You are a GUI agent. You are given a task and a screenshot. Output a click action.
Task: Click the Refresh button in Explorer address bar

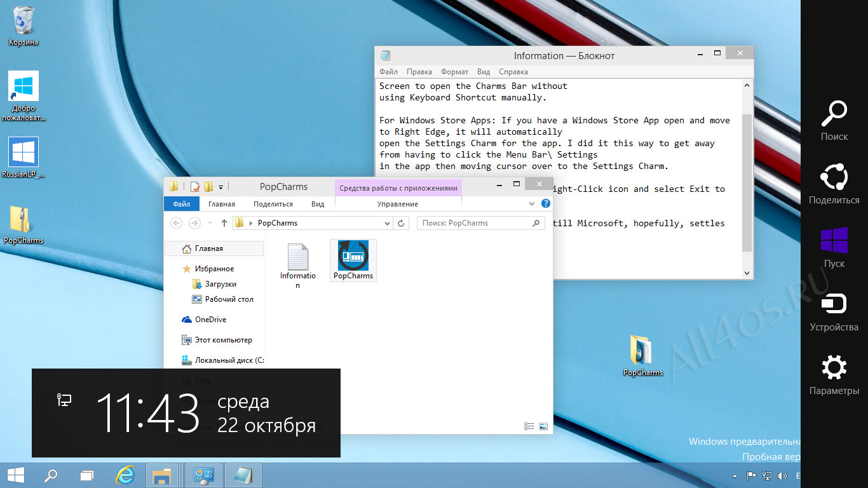[x=401, y=223]
